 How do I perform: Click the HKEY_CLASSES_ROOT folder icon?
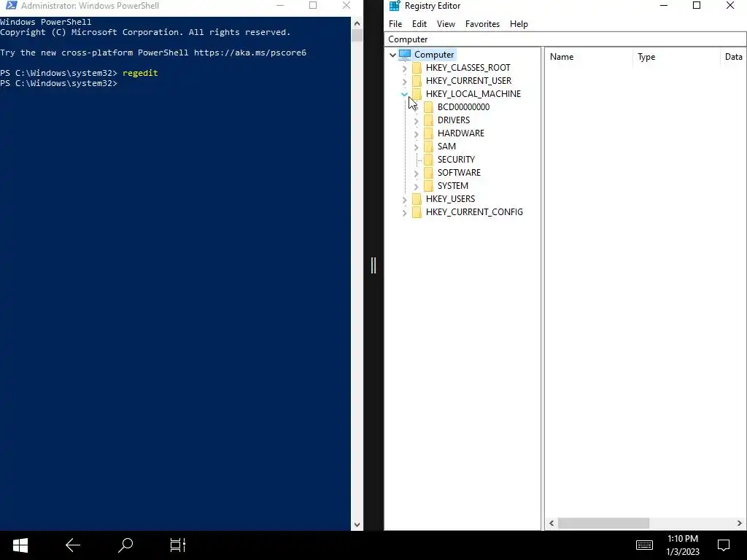[417, 68]
